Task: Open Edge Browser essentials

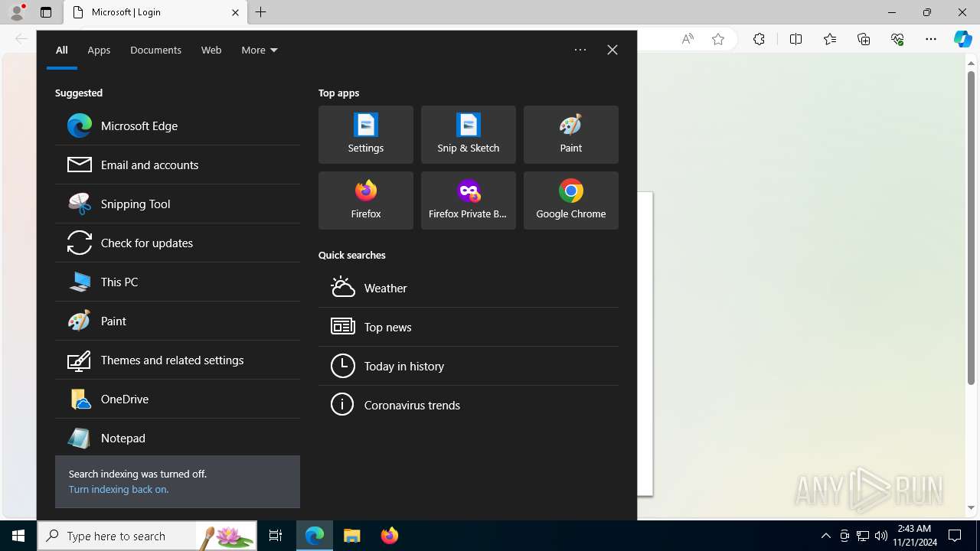Action: [897, 39]
